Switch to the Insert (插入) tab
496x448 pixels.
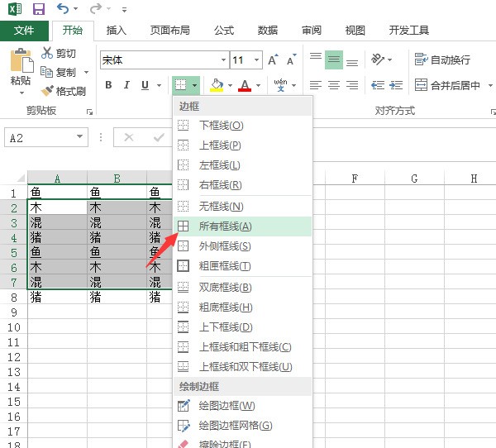117,31
